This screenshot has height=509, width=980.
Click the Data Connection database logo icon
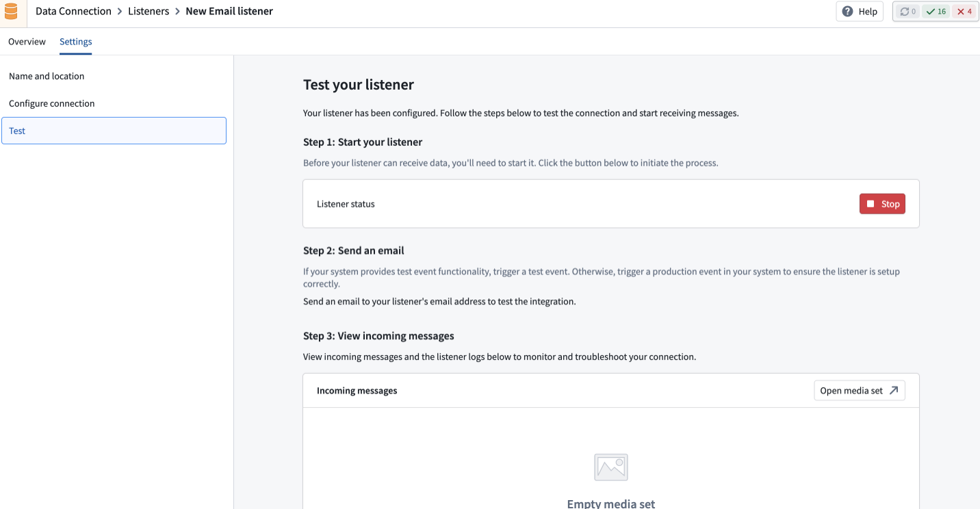pyautogui.click(x=11, y=11)
